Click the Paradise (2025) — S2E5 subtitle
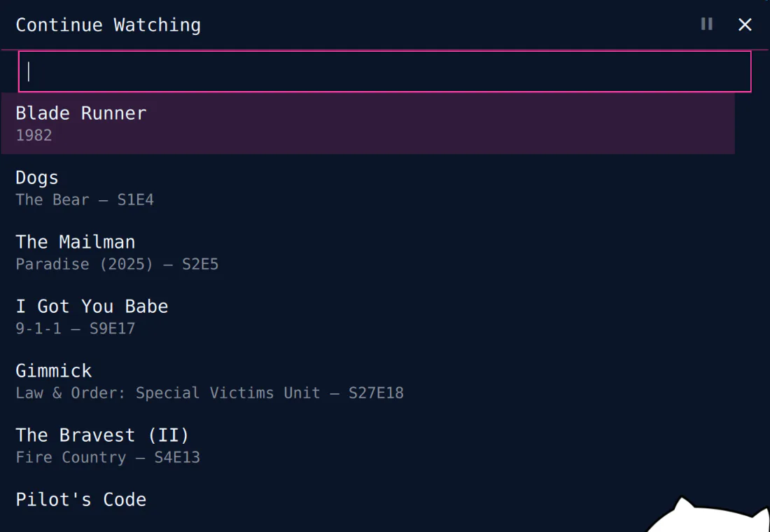770x532 pixels. [117, 264]
